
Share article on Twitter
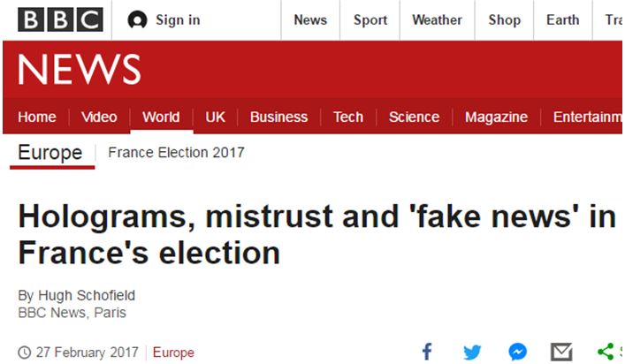point(472,352)
